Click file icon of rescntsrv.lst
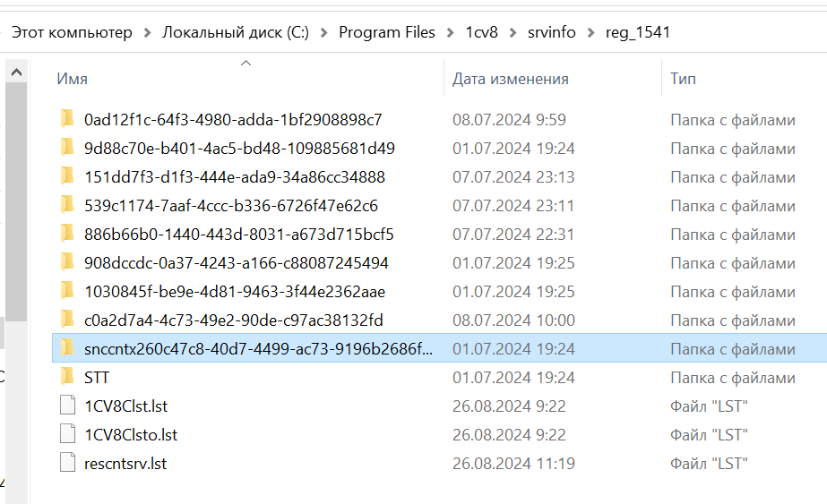This screenshot has height=504, width=827. (67, 463)
